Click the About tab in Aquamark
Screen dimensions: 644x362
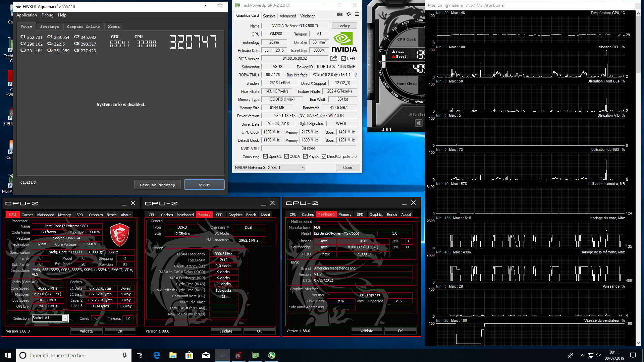[x=114, y=26]
